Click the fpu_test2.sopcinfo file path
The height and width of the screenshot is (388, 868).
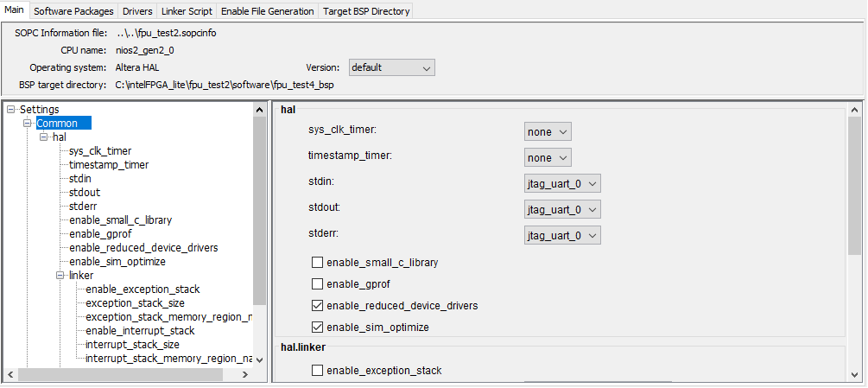[x=167, y=33]
